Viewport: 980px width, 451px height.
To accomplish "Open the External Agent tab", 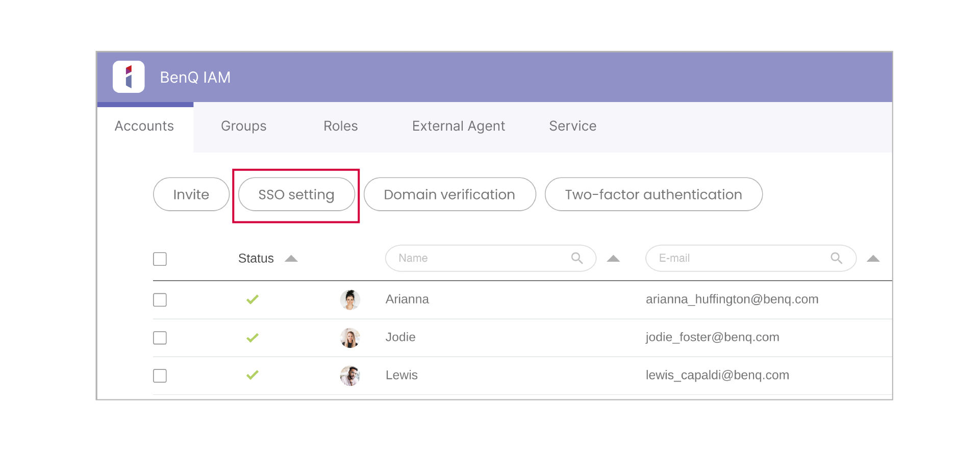I will point(458,126).
